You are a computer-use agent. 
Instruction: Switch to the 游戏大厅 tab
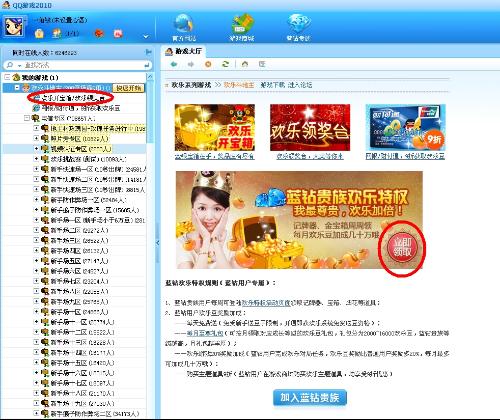(184, 51)
